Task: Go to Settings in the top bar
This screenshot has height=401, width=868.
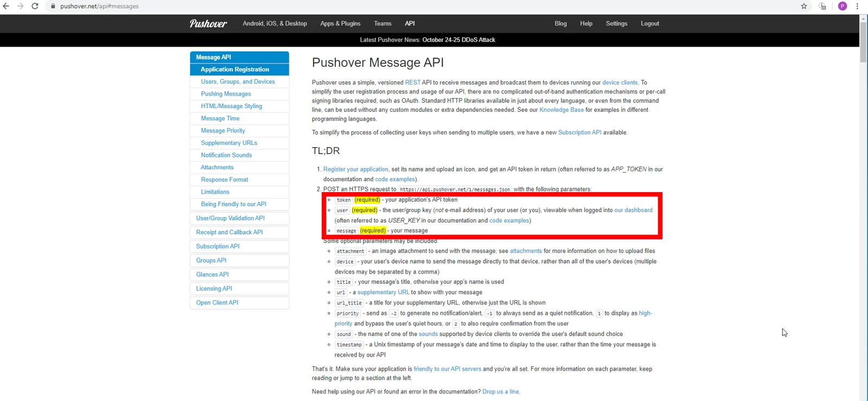Action: [x=616, y=23]
